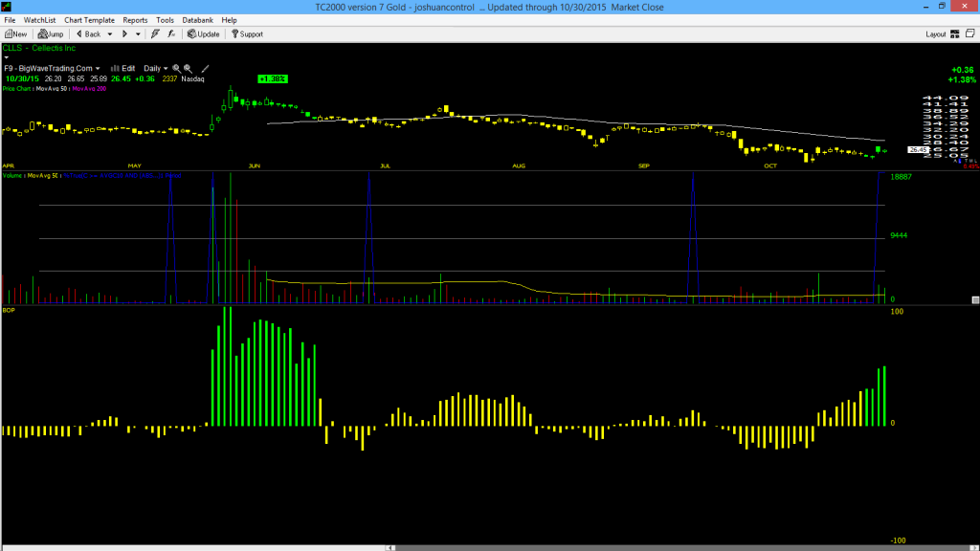The image size is (980, 551).
Task: Go forward with the right arrow icon
Action: [124, 34]
